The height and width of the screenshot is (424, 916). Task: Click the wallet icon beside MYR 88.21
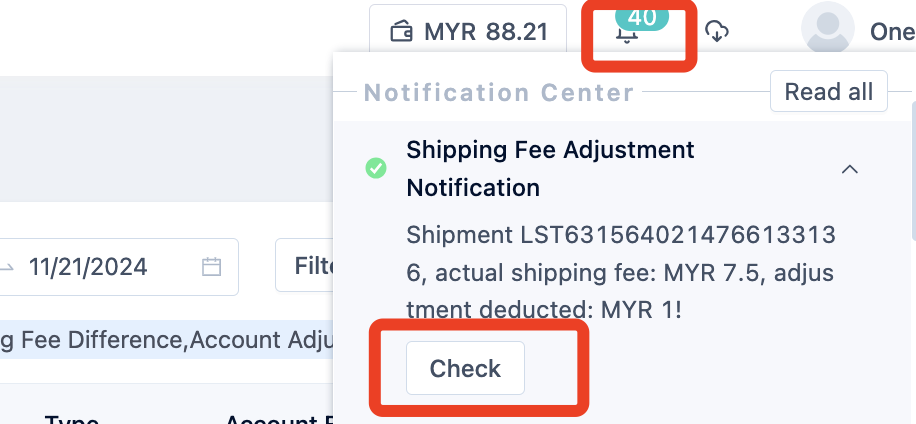pyautogui.click(x=401, y=32)
